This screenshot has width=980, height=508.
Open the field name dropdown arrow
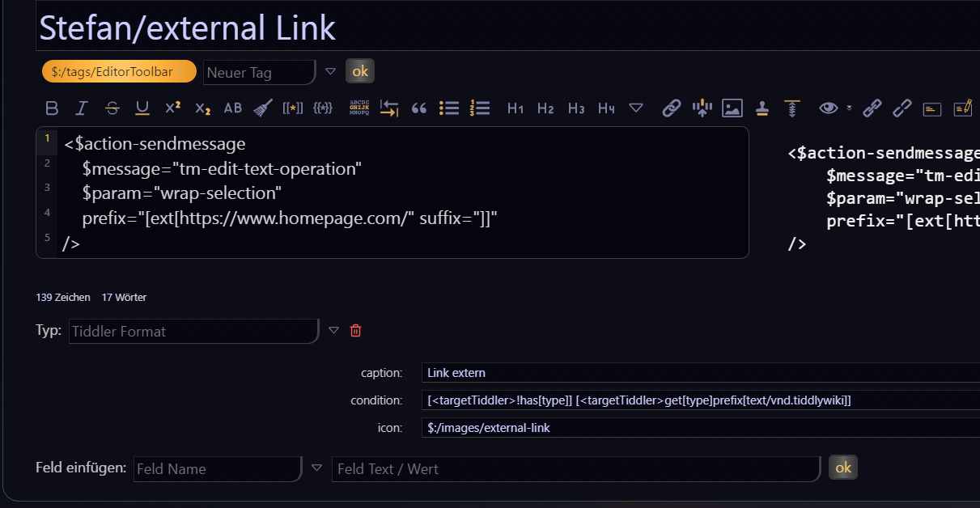point(316,468)
